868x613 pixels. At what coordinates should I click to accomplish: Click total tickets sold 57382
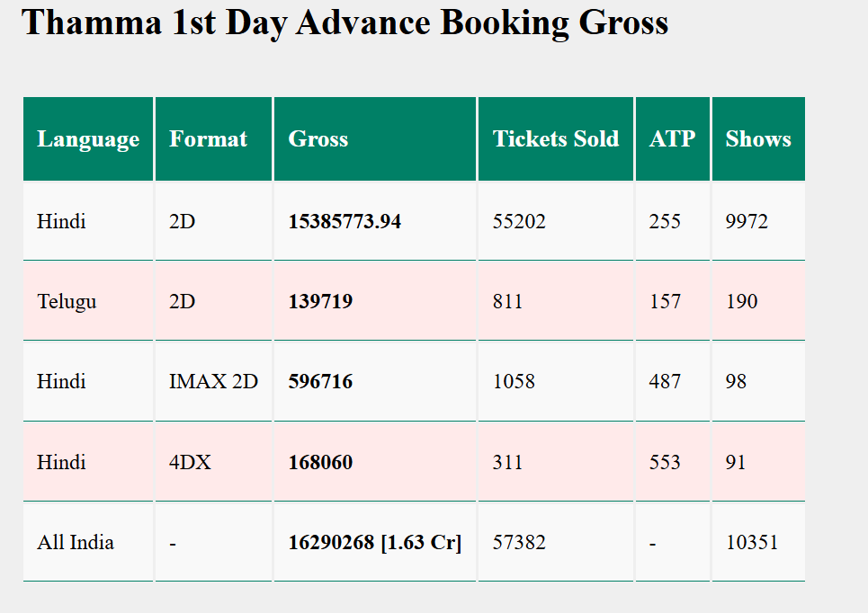[x=519, y=542]
